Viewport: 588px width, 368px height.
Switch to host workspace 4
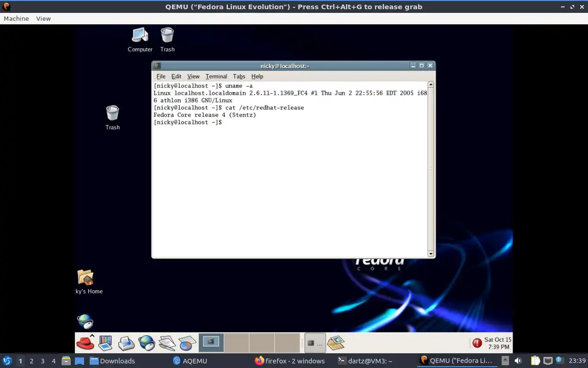click(x=54, y=361)
